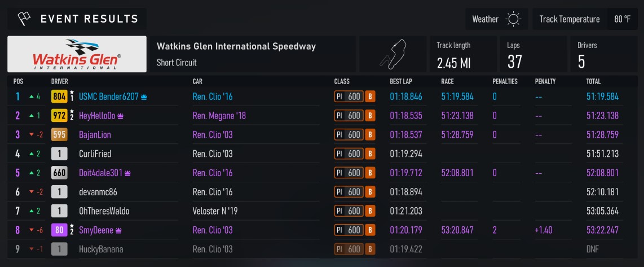
Task: Click the 804 driver rating badge
Action: point(59,97)
